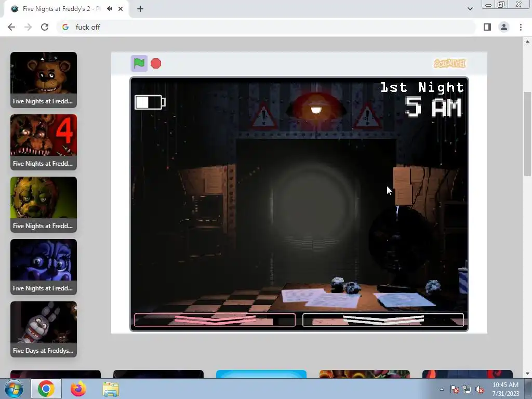Mute the tab via its speaker icon
Viewport: 532px width, 399px height.
pos(109,9)
